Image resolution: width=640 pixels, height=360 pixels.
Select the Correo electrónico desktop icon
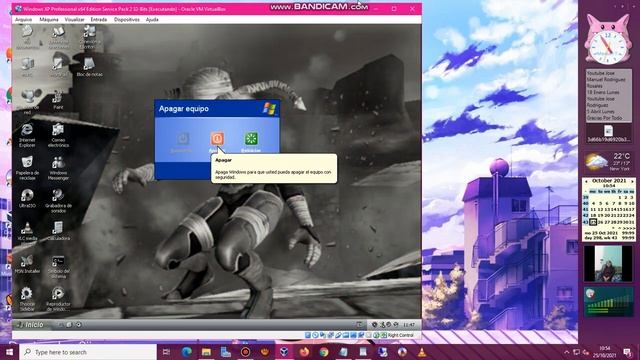[58, 135]
